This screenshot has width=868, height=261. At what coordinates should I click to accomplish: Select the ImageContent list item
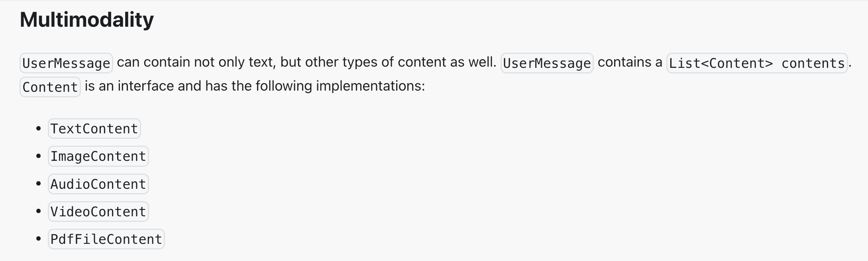(x=98, y=156)
